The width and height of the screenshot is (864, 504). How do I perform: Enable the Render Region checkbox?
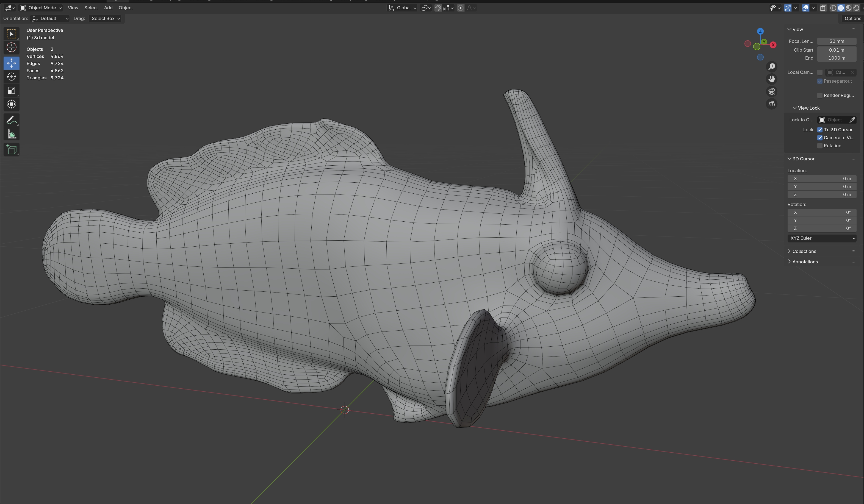click(x=820, y=95)
